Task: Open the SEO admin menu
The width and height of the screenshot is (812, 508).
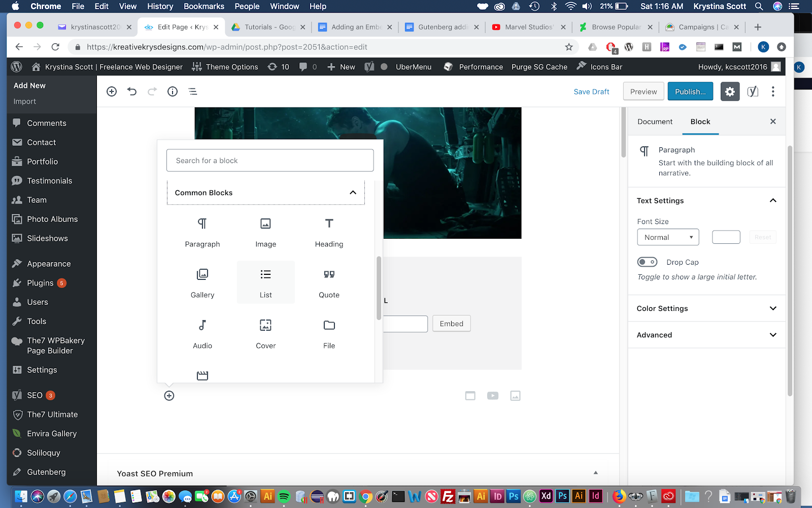Action: click(x=35, y=395)
